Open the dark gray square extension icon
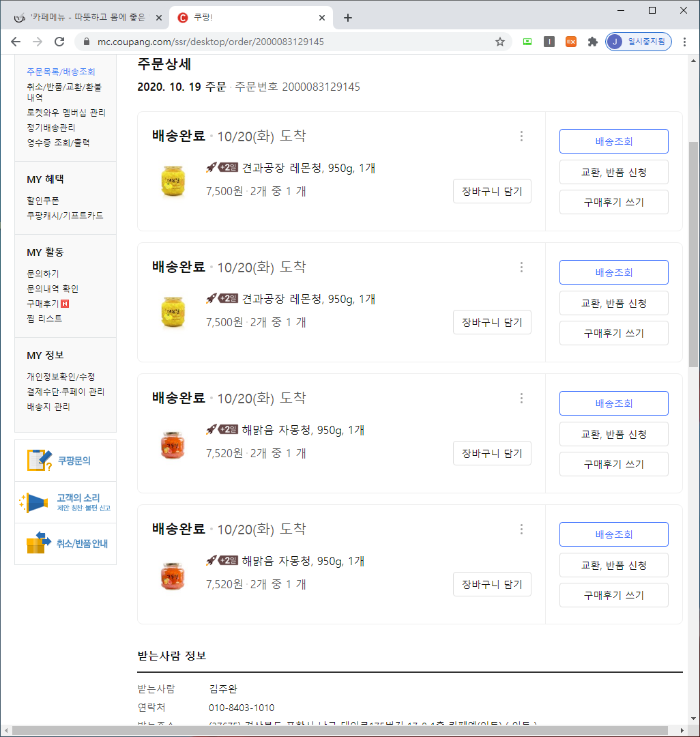The width and height of the screenshot is (700, 737). [549, 42]
